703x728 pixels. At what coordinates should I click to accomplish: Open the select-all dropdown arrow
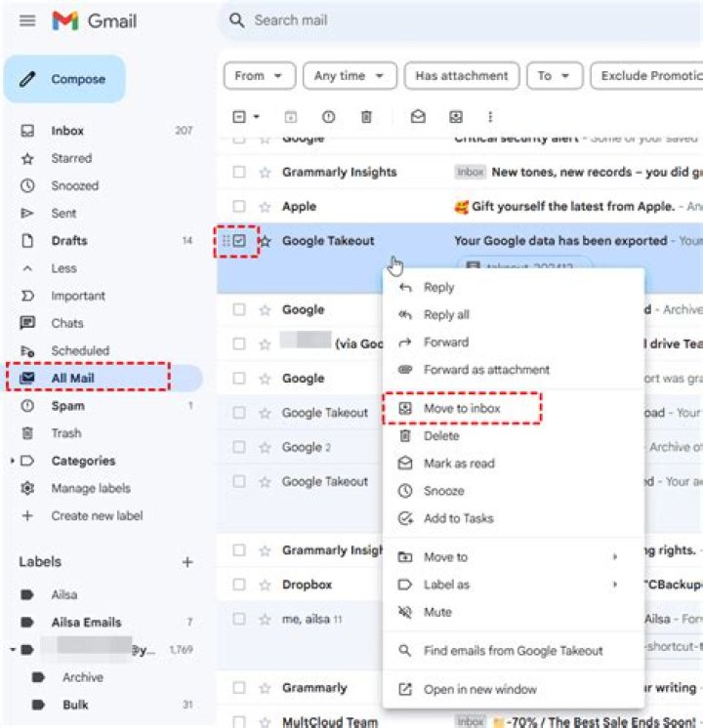coord(257,117)
